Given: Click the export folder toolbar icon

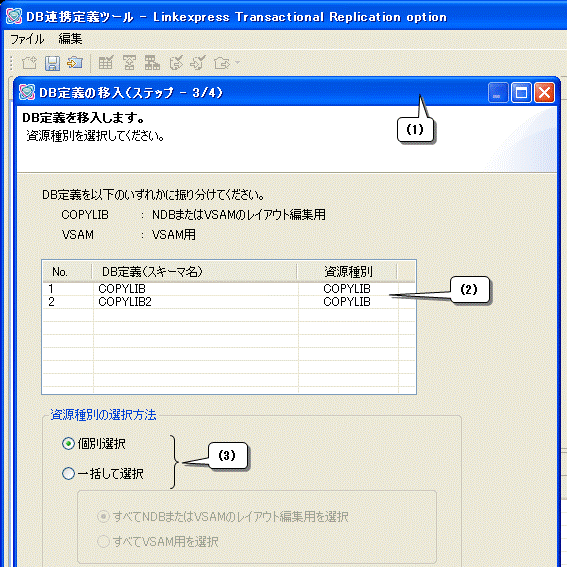Looking at the screenshot, I should click(x=221, y=63).
